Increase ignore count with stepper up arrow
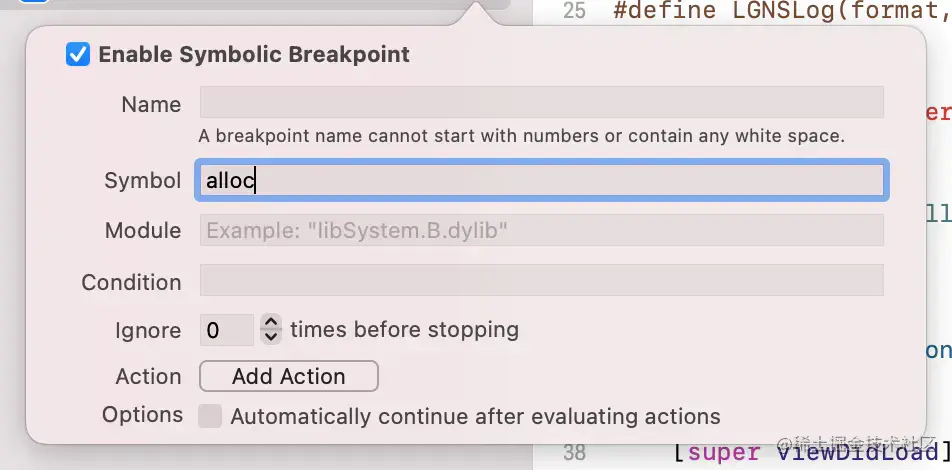The height and width of the screenshot is (470, 952). click(271, 322)
